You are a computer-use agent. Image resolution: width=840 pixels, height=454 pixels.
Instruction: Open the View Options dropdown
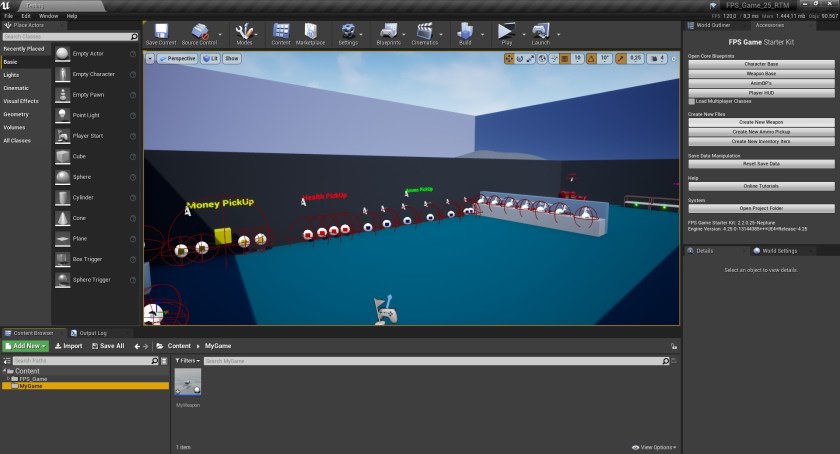tap(654, 447)
